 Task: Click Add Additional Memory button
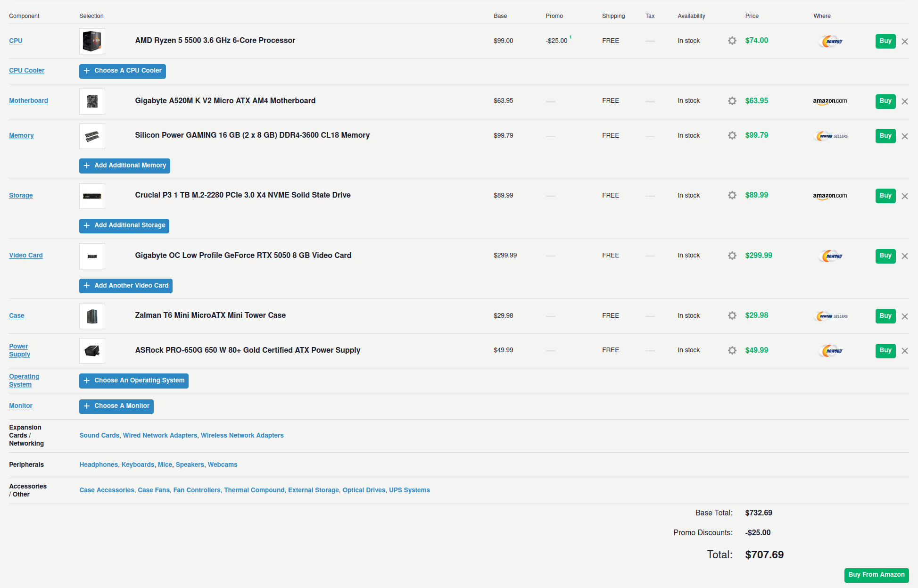(x=124, y=166)
